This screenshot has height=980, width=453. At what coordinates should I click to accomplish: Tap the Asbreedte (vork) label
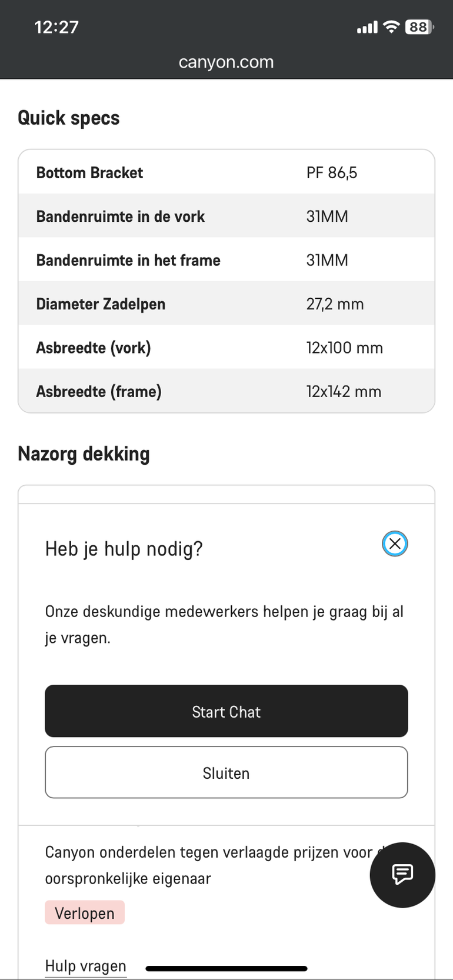(94, 348)
